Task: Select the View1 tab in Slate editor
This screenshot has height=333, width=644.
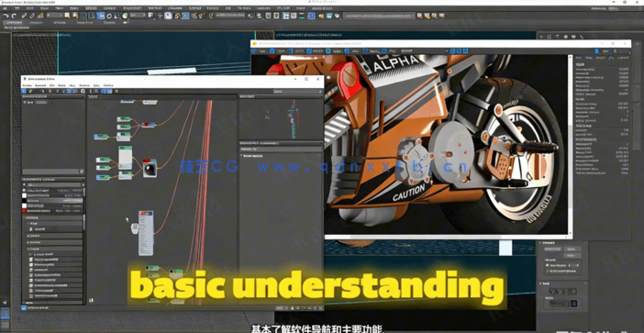Action: coord(93,96)
